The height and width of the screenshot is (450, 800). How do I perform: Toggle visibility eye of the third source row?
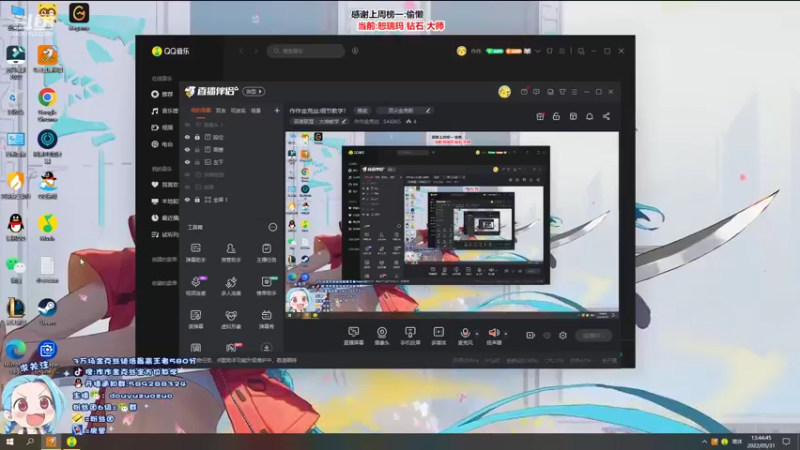[187, 149]
